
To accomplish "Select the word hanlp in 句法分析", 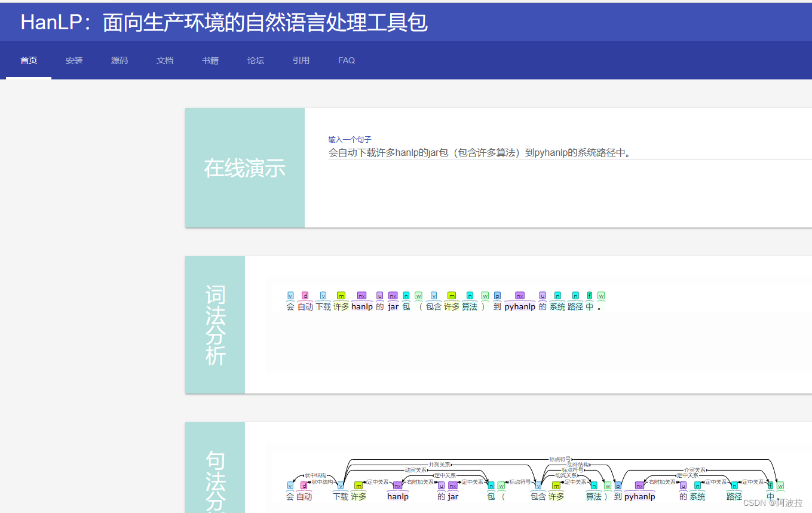I will click(398, 496).
